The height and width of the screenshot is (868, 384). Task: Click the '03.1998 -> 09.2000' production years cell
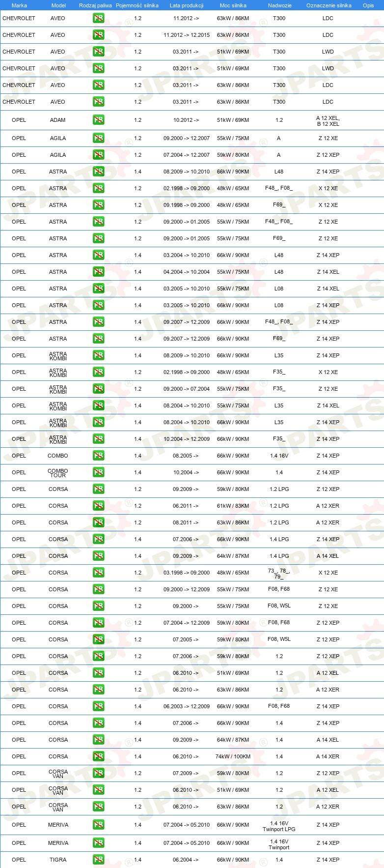187,573
